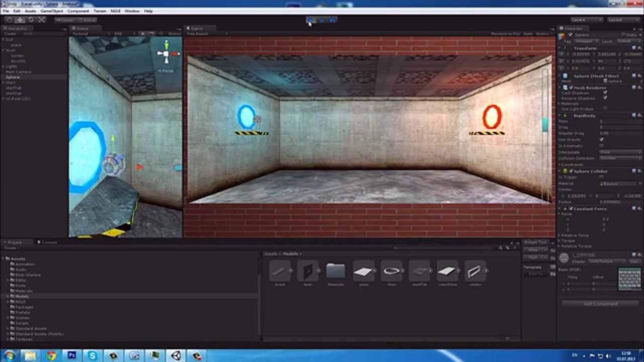Viewport: 644px width, 362px height.
Task: Toggle the Mesh Renderer enabled checkbox
Action: [x=571, y=87]
